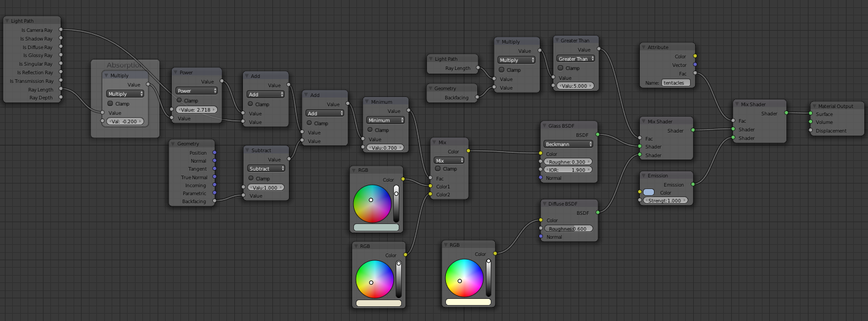This screenshot has height=321, width=868.
Task: Click the Is Shadow Ray output socket
Action: tap(61, 38)
